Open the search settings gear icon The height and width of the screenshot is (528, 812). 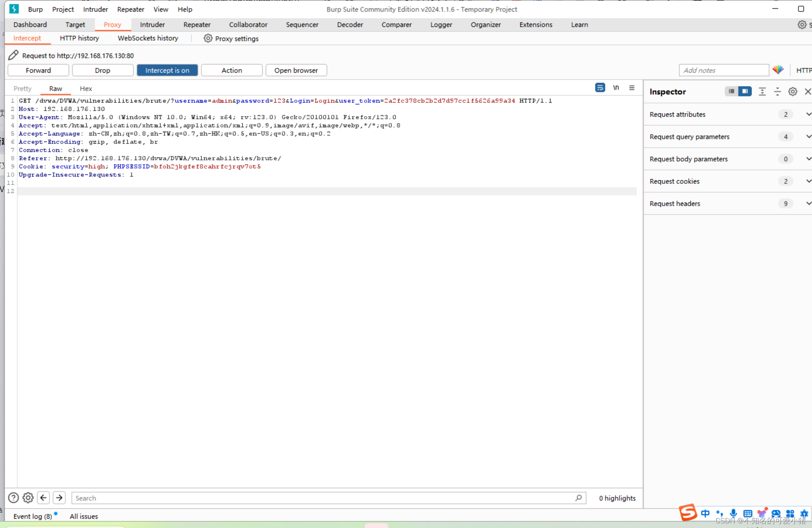(x=28, y=497)
